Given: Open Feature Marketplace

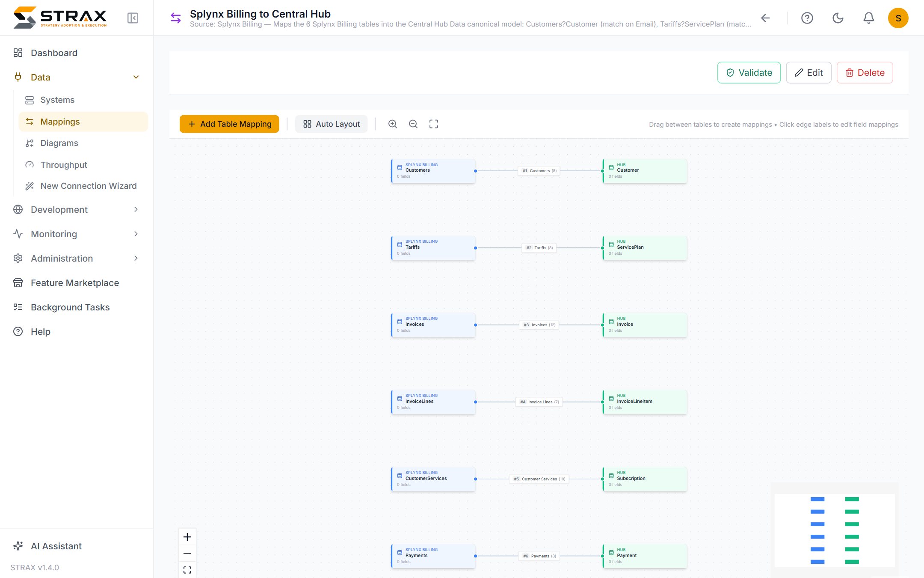Looking at the screenshot, I should (x=77, y=283).
